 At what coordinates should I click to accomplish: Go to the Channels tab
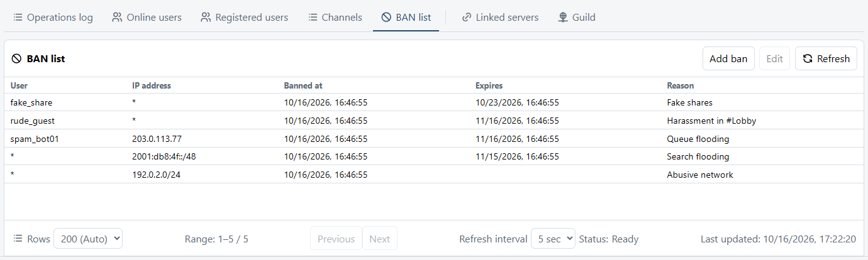(x=335, y=18)
